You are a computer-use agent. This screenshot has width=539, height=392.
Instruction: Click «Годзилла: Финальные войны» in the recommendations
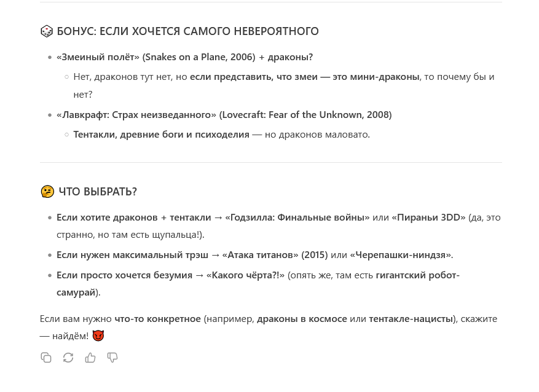tap(297, 218)
